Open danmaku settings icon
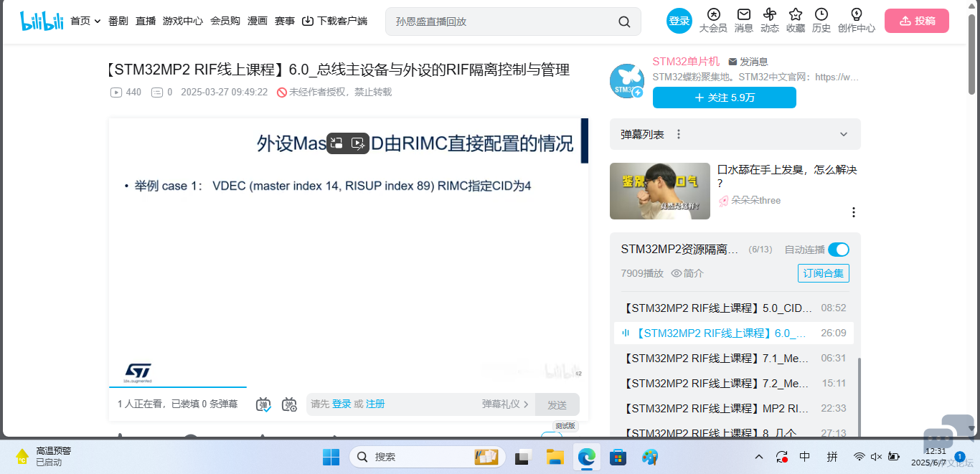 pyautogui.click(x=289, y=404)
